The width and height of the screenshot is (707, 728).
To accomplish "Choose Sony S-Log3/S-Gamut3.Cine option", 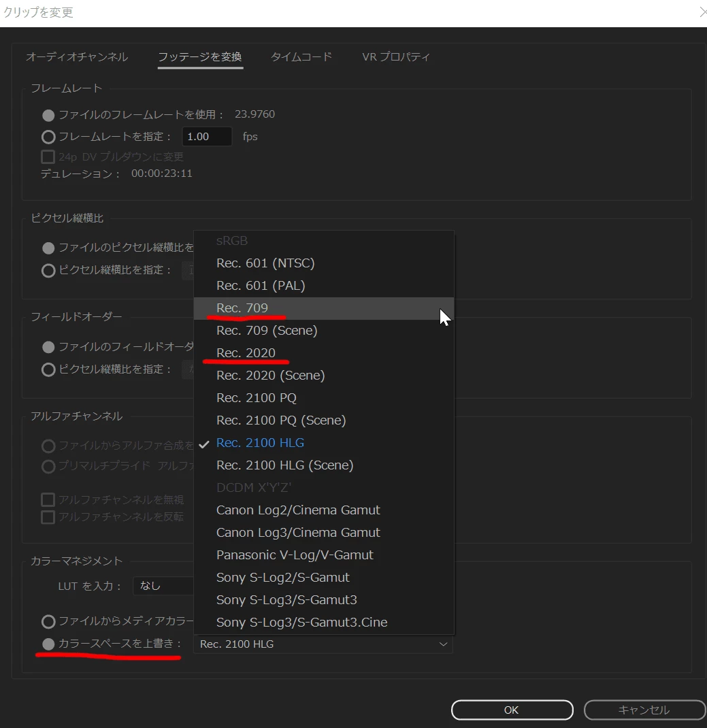I will (x=324, y=622).
